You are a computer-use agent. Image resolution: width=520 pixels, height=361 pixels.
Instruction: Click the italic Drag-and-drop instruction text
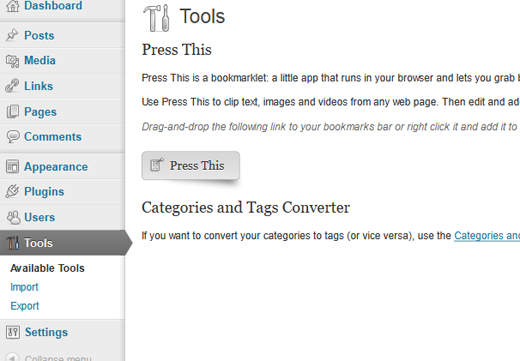pyautogui.click(x=330, y=127)
